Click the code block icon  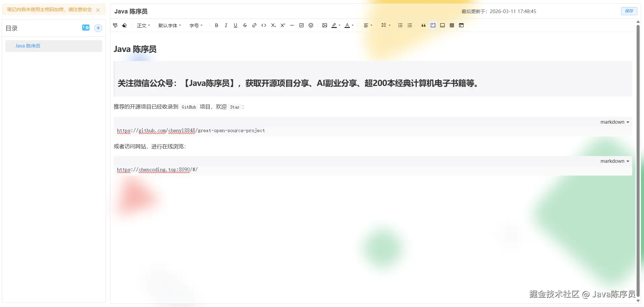click(x=433, y=25)
